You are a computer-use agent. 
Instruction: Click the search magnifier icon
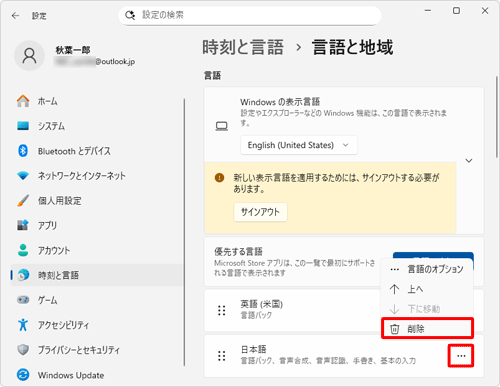pyautogui.click(x=130, y=15)
